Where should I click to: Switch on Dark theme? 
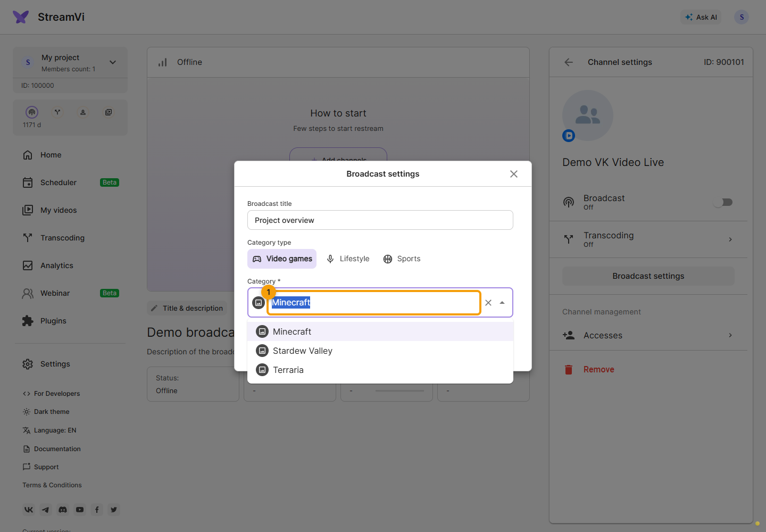pos(46,412)
